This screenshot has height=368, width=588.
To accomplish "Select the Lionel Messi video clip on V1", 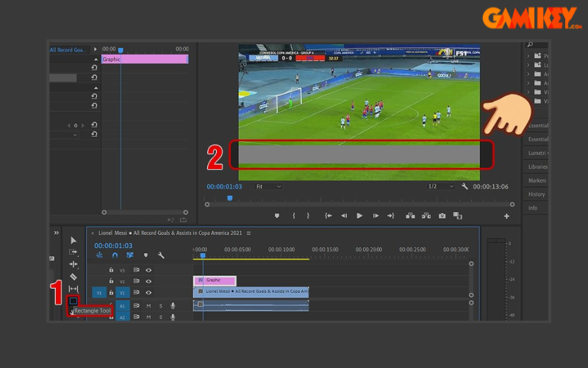I will [x=251, y=291].
